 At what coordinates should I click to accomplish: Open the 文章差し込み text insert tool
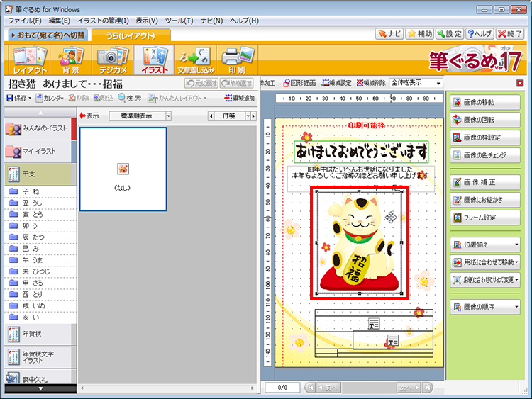[x=196, y=60]
